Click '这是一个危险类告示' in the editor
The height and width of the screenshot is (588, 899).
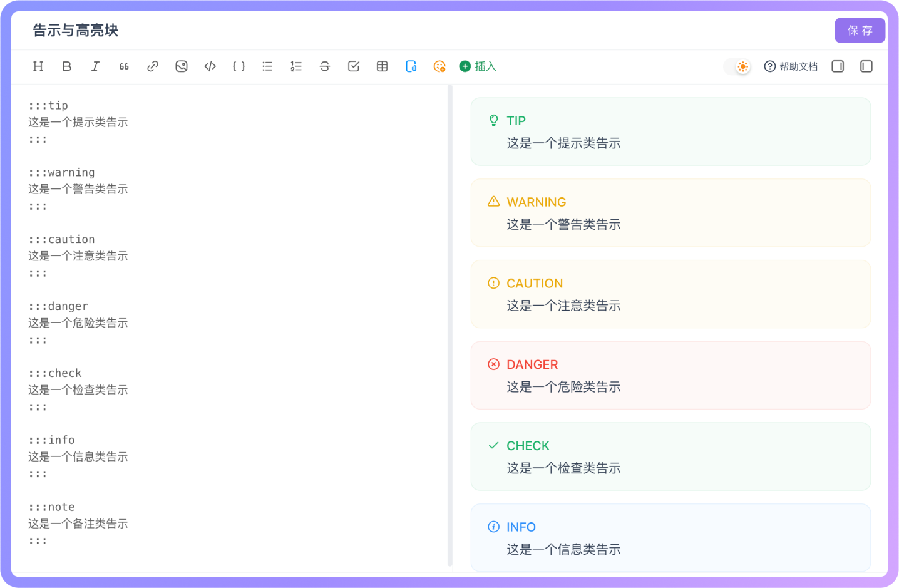point(78,323)
